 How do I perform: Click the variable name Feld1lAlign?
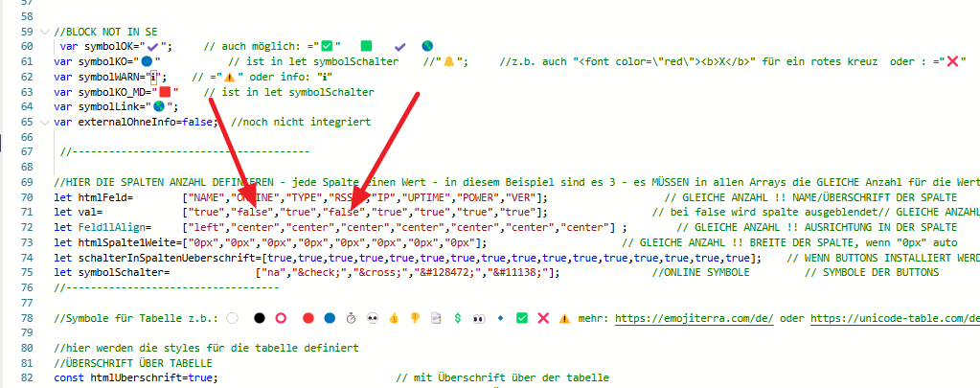tap(111, 227)
